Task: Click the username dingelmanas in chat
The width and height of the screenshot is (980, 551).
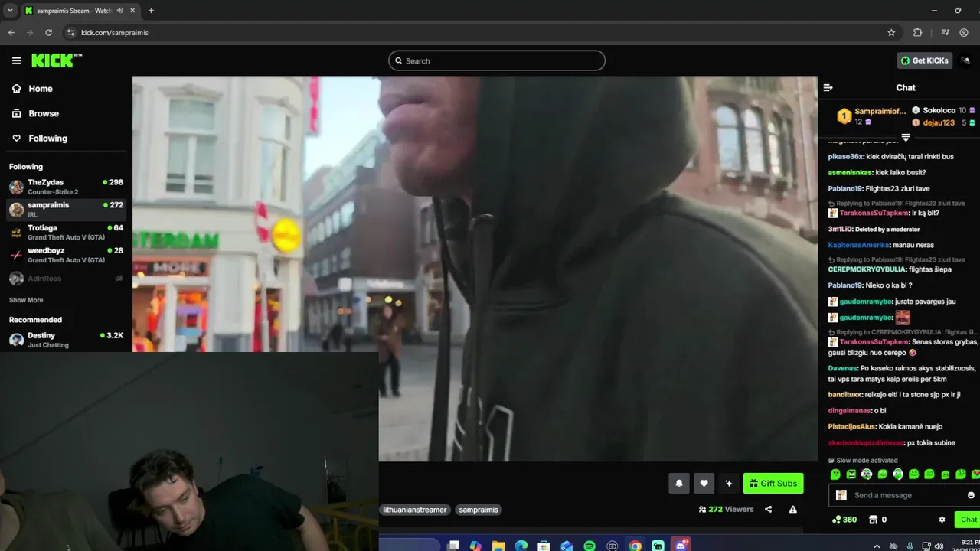Action: coord(848,411)
